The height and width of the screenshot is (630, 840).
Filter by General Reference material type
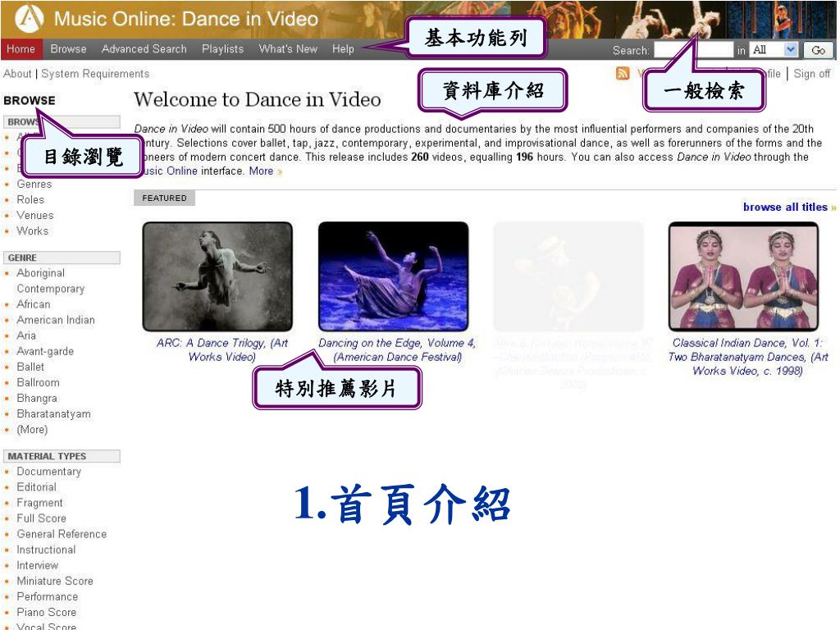(x=62, y=534)
